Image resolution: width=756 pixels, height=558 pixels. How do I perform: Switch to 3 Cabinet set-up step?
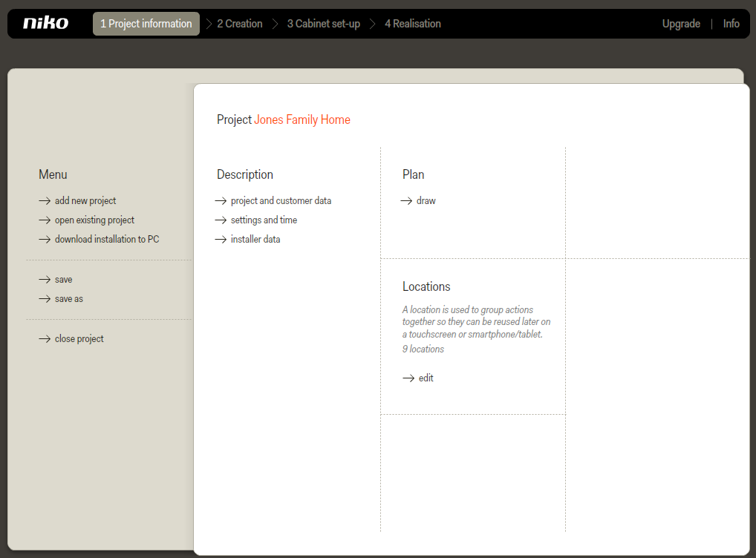(324, 24)
